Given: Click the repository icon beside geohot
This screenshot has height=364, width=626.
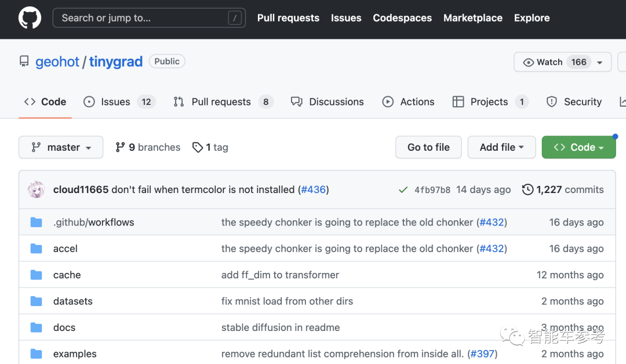Looking at the screenshot, I should (24, 61).
